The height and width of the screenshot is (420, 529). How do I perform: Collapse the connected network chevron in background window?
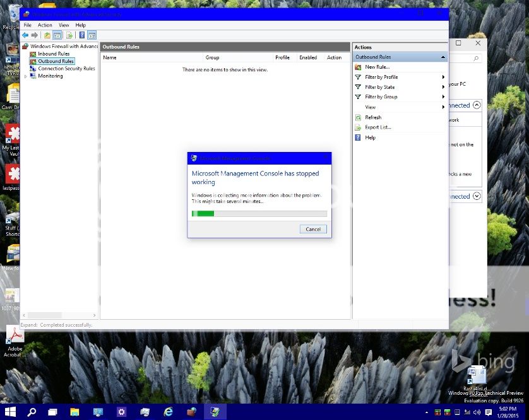coord(477,105)
